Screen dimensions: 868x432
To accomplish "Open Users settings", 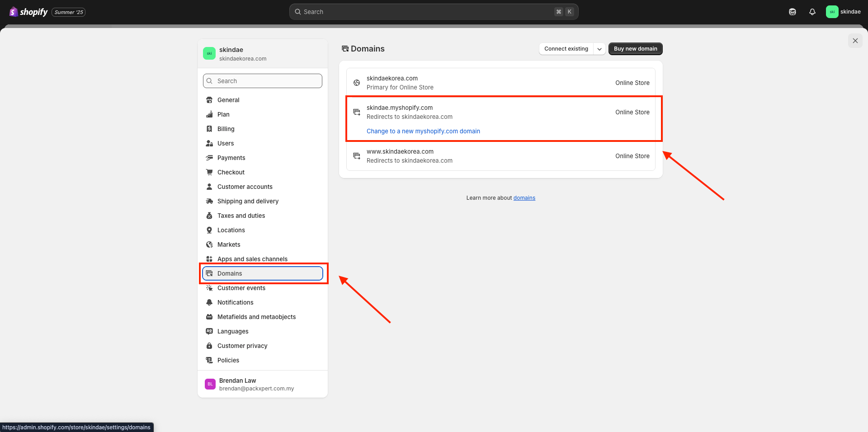I will [x=263, y=143].
